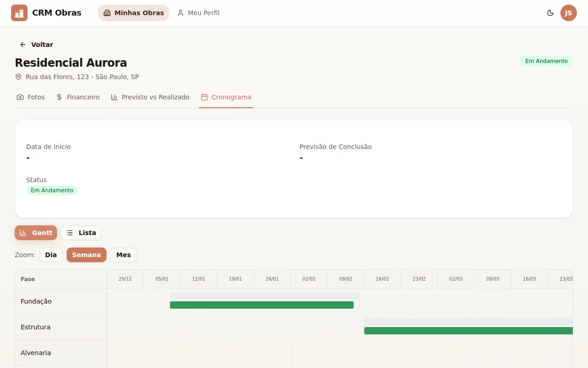
Task: Set zoom level to Semana
Action: pyautogui.click(x=86, y=255)
